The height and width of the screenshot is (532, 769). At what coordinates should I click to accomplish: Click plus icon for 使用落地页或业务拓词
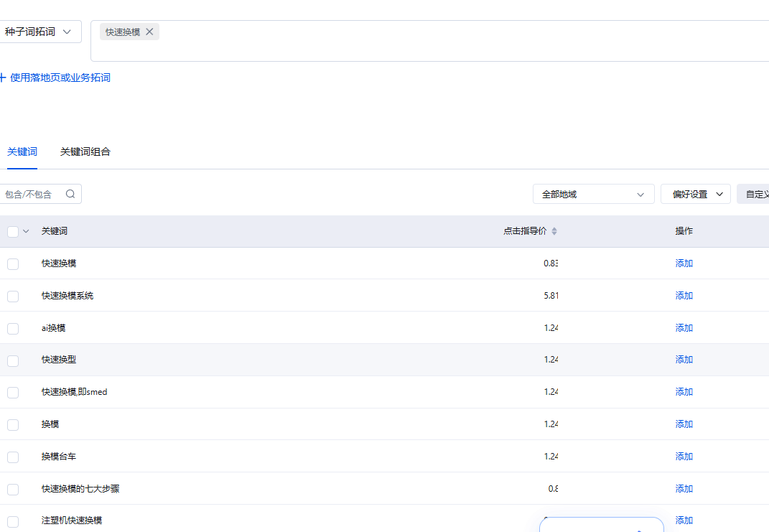point(2,78)
